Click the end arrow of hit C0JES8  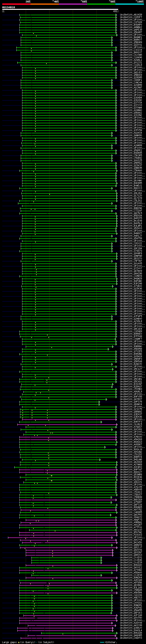click(101, 575)
